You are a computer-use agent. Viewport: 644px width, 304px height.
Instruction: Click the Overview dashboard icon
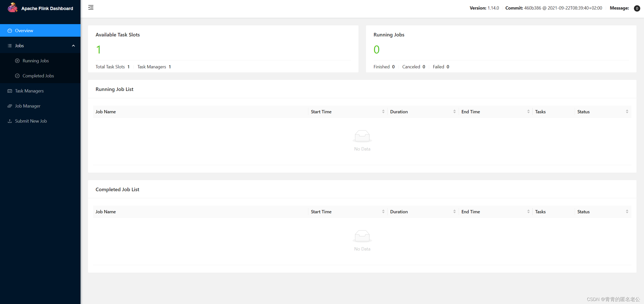point(10,31)
